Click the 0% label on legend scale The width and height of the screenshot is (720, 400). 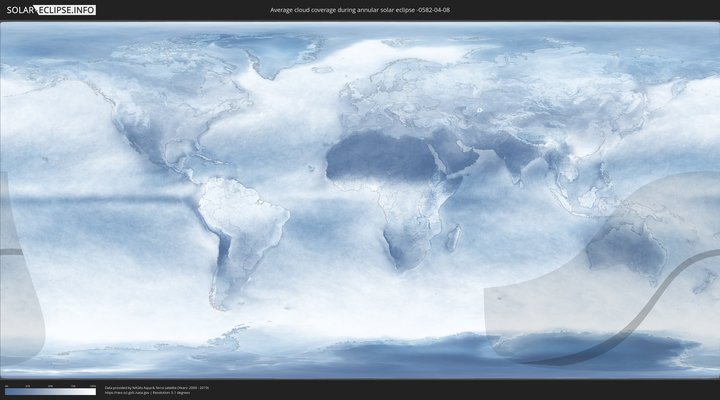tap(6, 386)
